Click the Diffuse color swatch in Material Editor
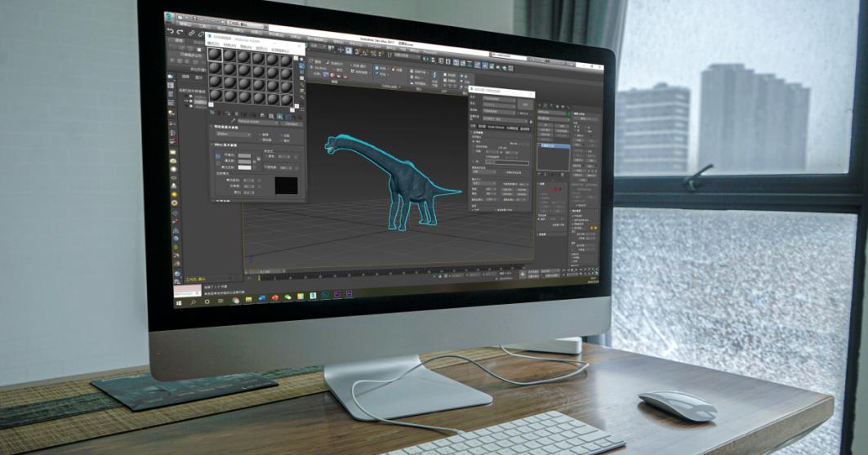This screenshot has height=455, width=868. tap(244, 162)
